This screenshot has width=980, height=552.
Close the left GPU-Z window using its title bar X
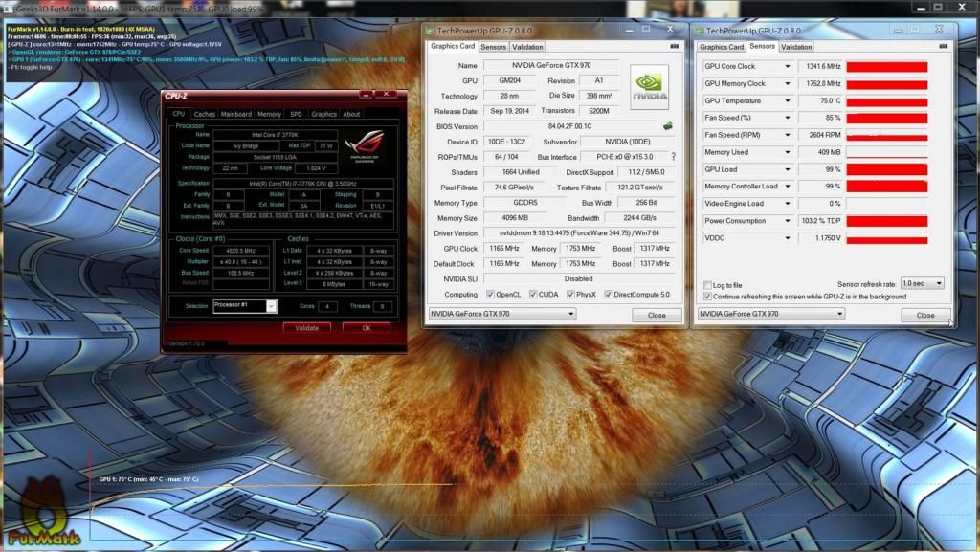pyautogui.click(x=670, y=29)
